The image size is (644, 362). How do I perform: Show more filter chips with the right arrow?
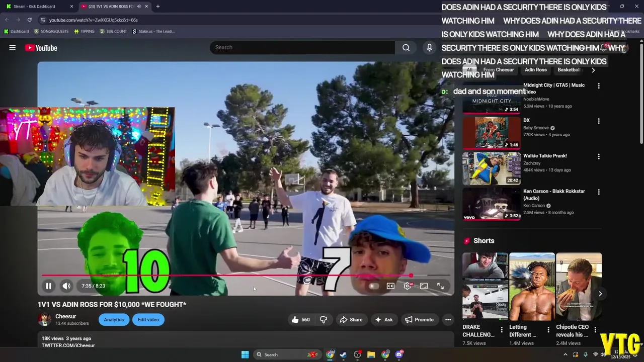(x=593, y=70)
